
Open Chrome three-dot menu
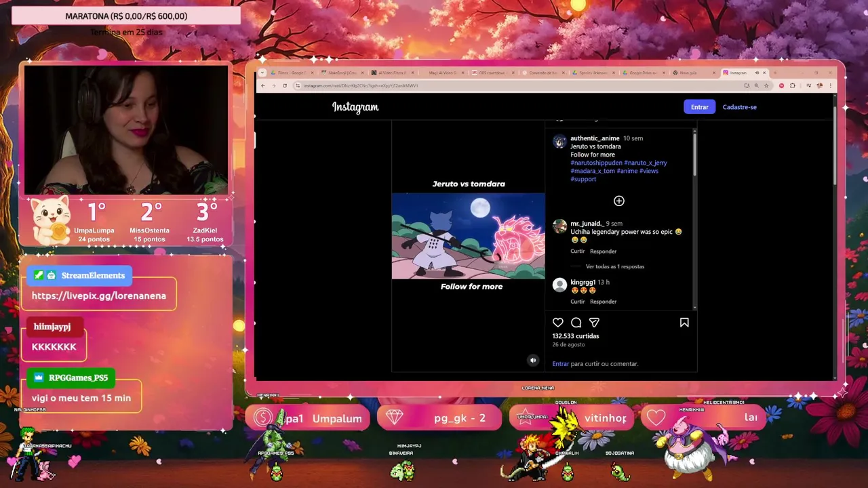coord(831,85)
